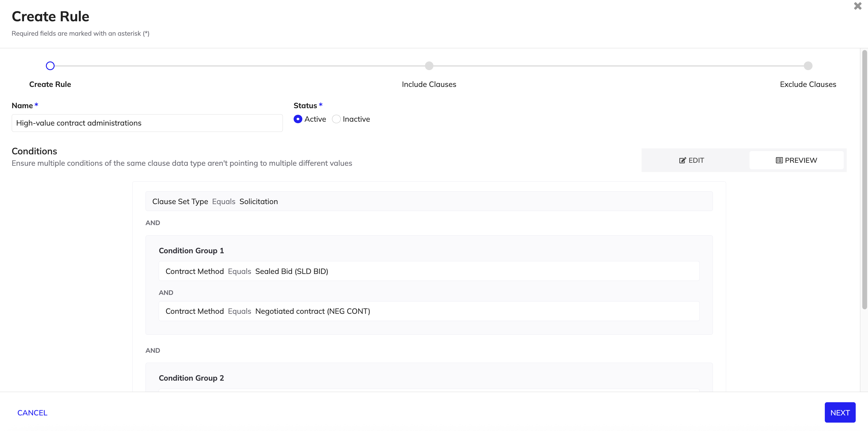Select the Inactive status radio button
The height and width of the screenshot is (431, 868).
[336, 119]
